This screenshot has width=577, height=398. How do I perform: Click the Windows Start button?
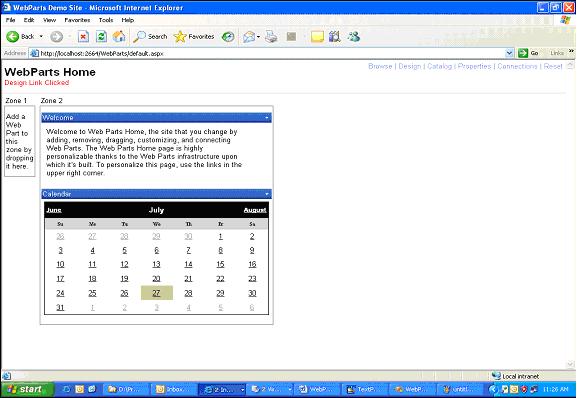pos(27,389)
